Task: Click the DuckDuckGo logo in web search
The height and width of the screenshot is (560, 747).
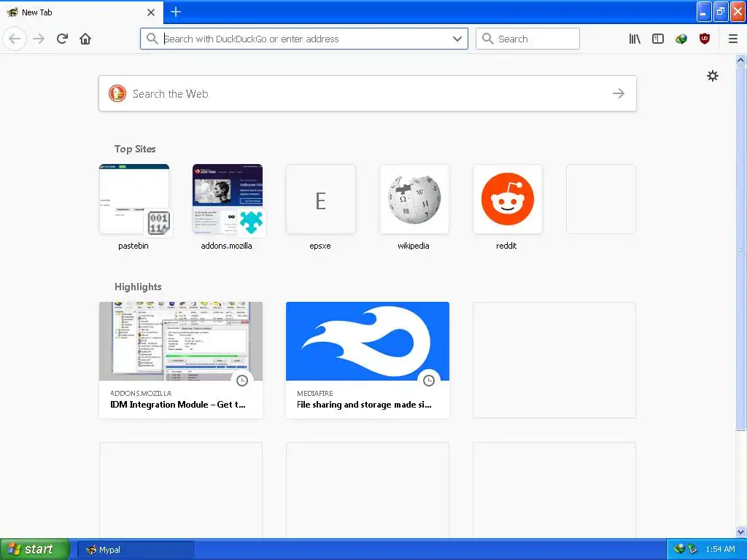Action: click(x=117, y=93)
